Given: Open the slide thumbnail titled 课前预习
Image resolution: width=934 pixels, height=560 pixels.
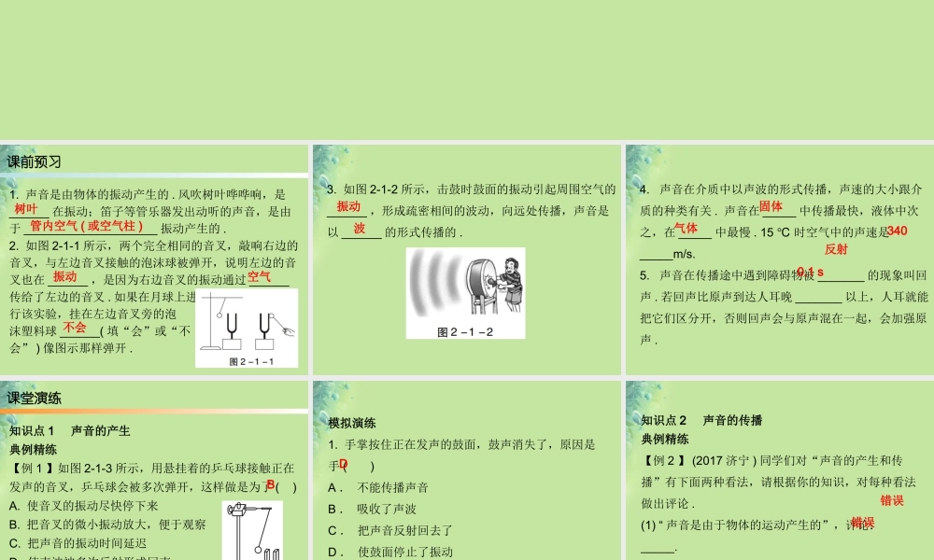Looking at the screenshot, I should [x=154, y=259].
